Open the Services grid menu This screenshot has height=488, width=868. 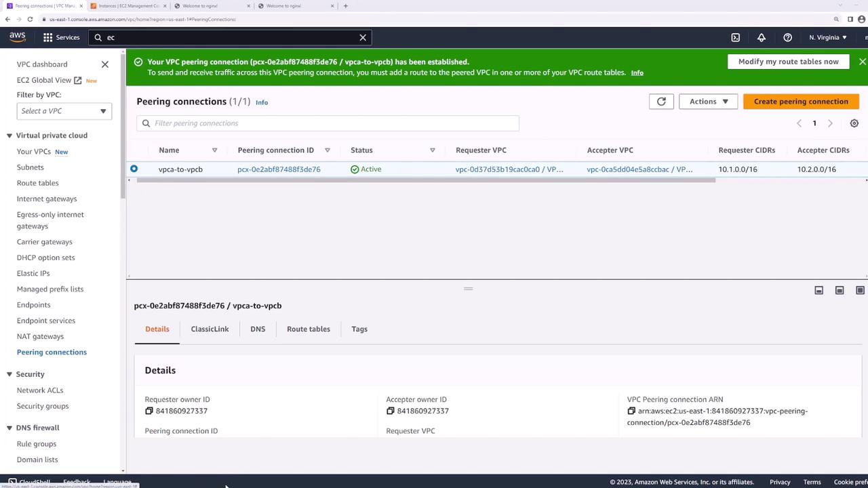pos(62,37)
